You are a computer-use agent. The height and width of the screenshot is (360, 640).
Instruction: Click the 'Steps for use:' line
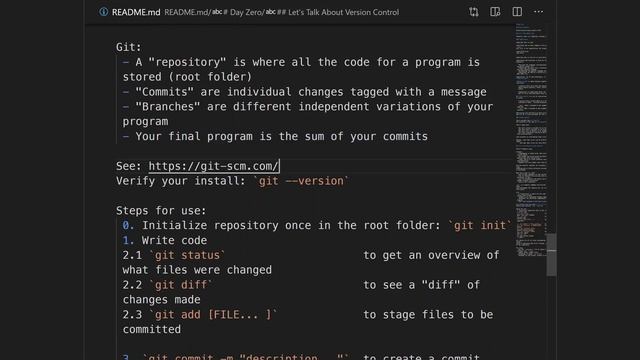tap(161, 211)
